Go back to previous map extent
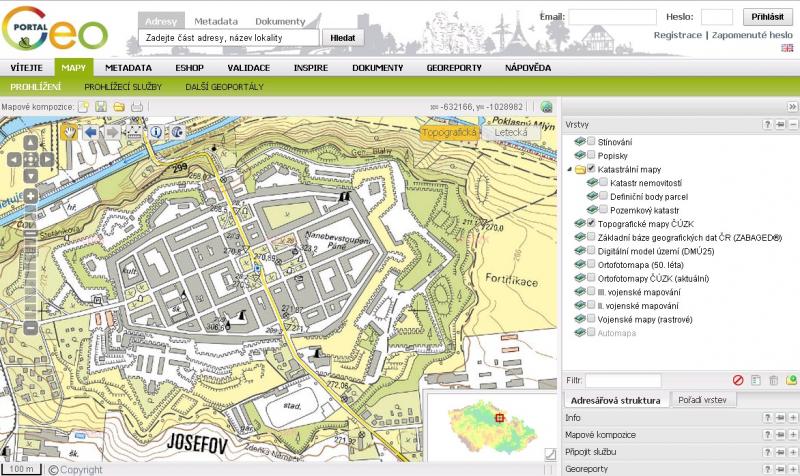The image size is (800, 476). (x=90, y=131)
